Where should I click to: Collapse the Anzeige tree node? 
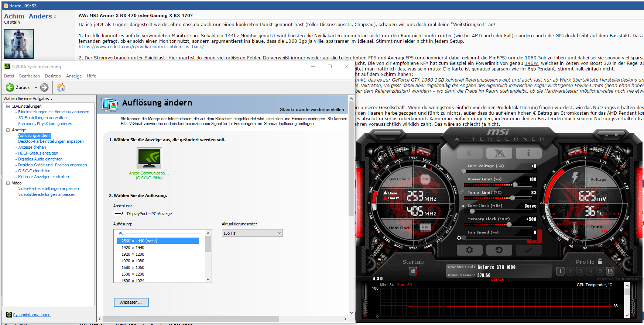8,130
